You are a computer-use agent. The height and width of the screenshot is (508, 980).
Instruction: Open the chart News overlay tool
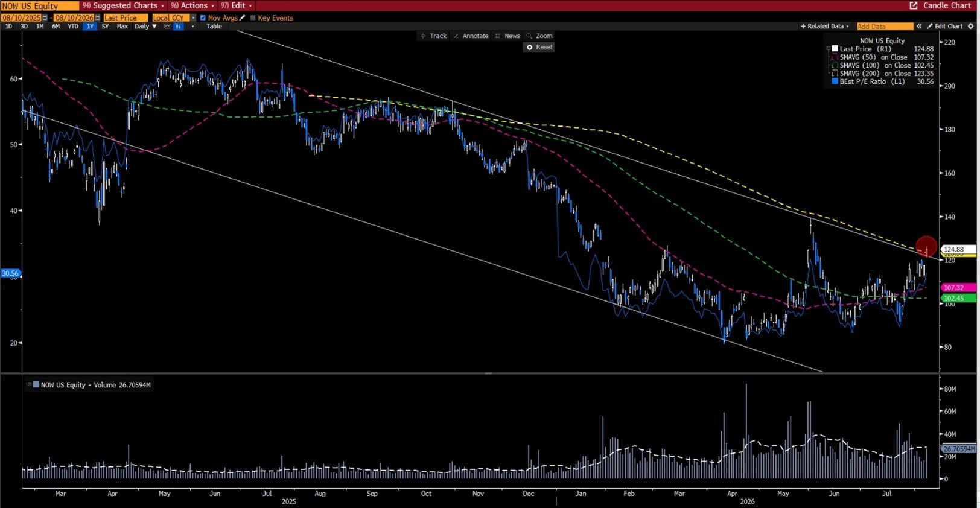pyautogui.click(x=507, y=36)
